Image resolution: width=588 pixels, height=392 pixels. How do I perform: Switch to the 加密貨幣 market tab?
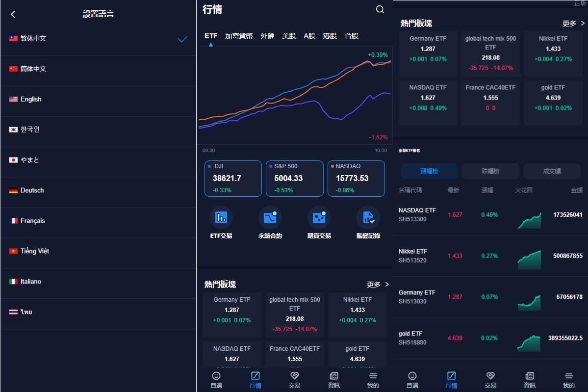[x=238, y=35]
